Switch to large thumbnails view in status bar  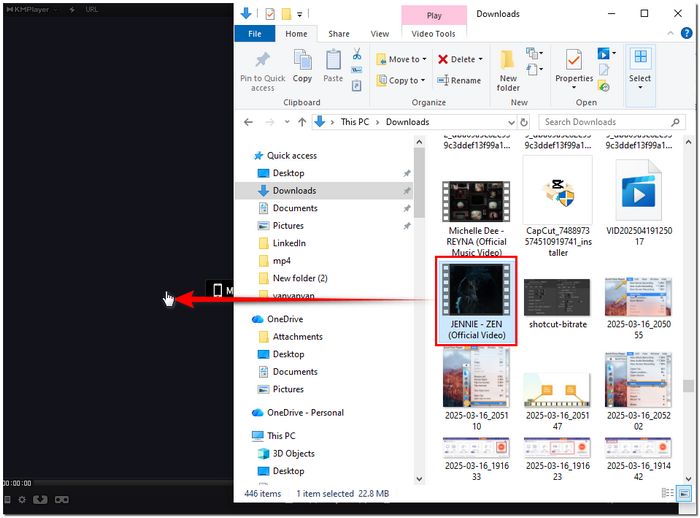click(684, 494)
